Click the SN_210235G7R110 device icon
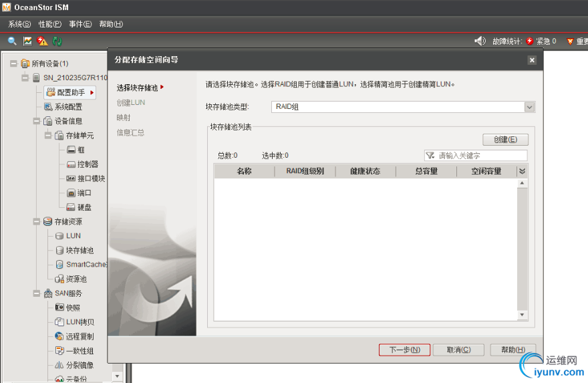The width and height of the screenshot is (588, 383). (x=36, y=78)
